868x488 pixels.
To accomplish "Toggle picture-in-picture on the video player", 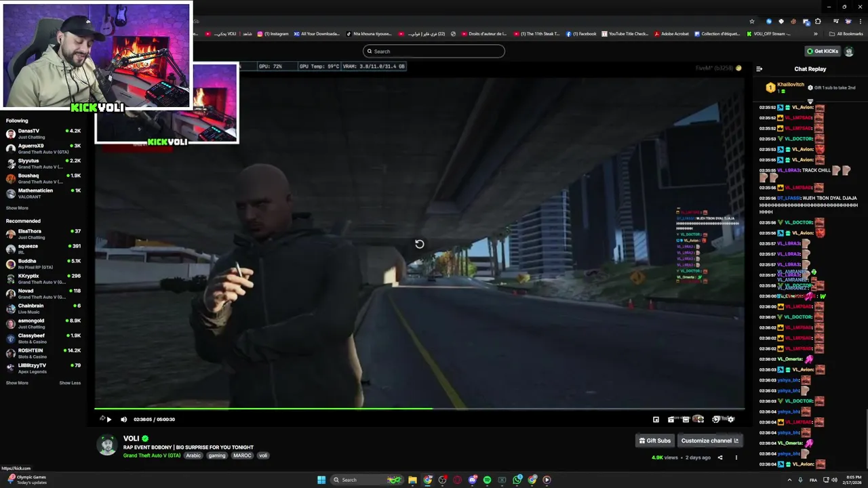I will pos(656,420).
